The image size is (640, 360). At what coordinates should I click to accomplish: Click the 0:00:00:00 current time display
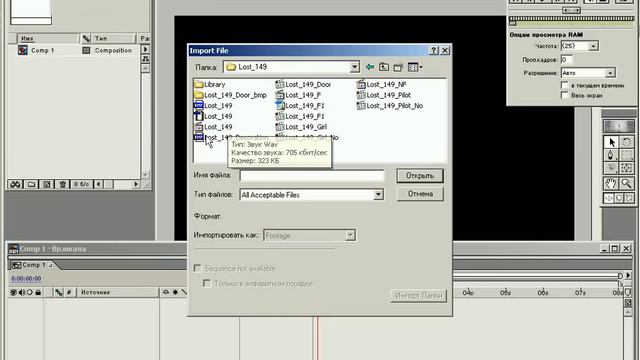tap(26, 279)
